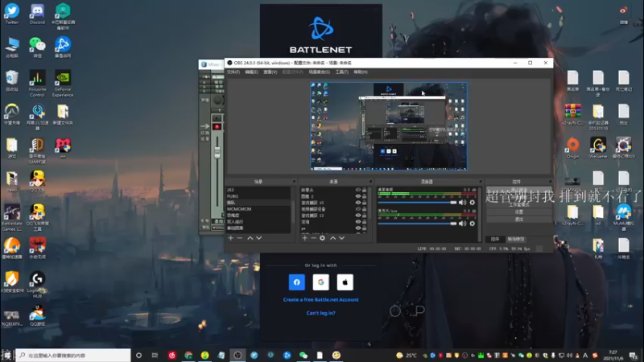The width and height of the screenshot is (644, 362).
Task: Open the Logitech G HUB desktop shortcut
Action: click(x=37, y=285)
